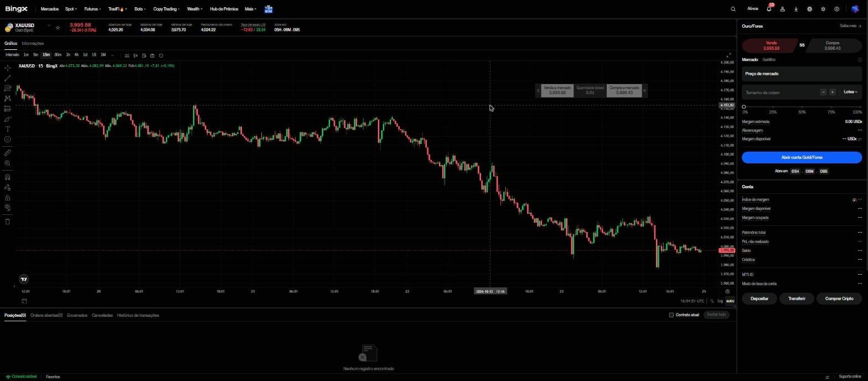Click the trash remove drawings icon
868x381 pixels.
click(x=7, y=222)
